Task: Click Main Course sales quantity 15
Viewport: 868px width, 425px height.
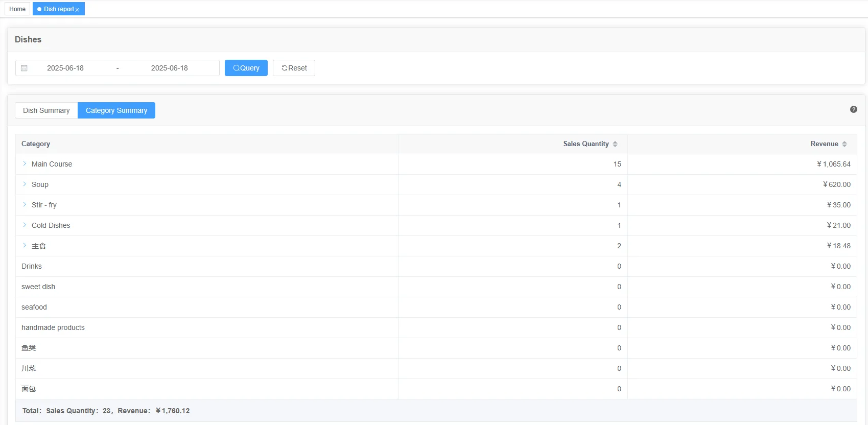Action: 617,164
